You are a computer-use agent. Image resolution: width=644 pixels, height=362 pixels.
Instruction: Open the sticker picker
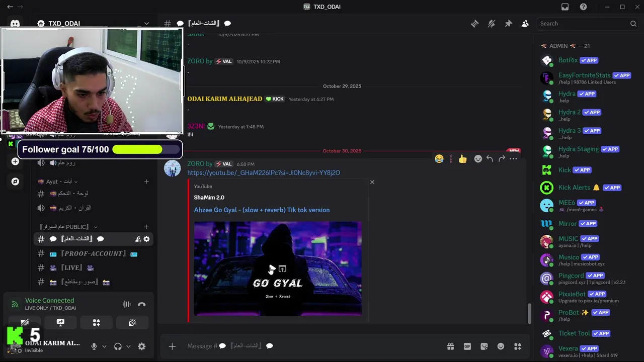[x=484, y=346]
